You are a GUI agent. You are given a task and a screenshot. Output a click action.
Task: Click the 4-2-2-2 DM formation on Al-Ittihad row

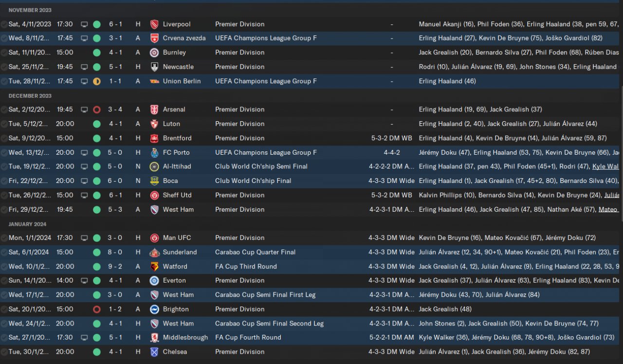[392, 166]
